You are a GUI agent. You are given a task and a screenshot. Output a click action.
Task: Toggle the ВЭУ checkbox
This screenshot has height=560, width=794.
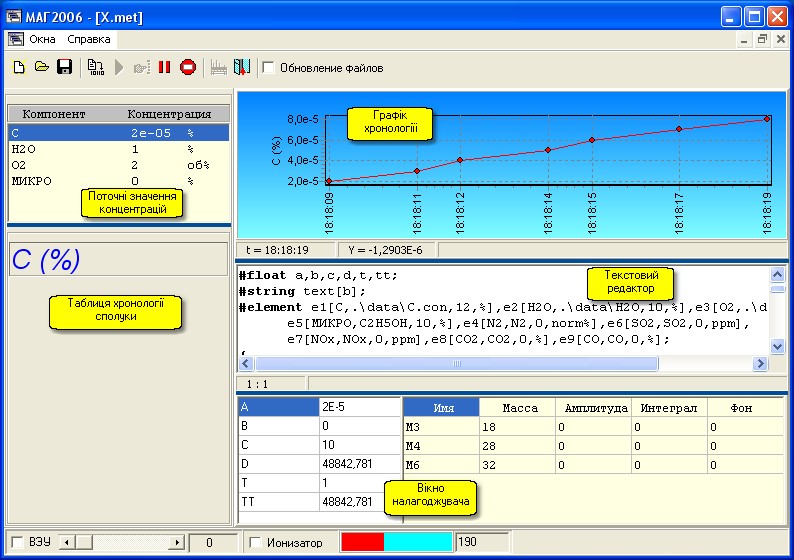(16, 542)
